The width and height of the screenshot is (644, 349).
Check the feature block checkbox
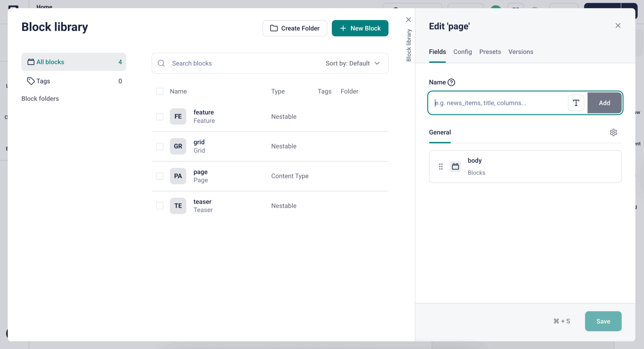(x=160, y=117)
